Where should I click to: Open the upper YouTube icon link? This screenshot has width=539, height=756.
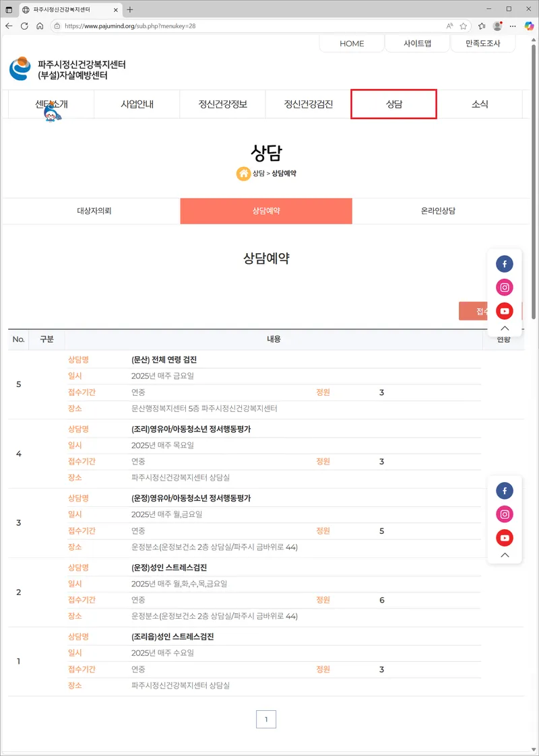tap(504, 311)
